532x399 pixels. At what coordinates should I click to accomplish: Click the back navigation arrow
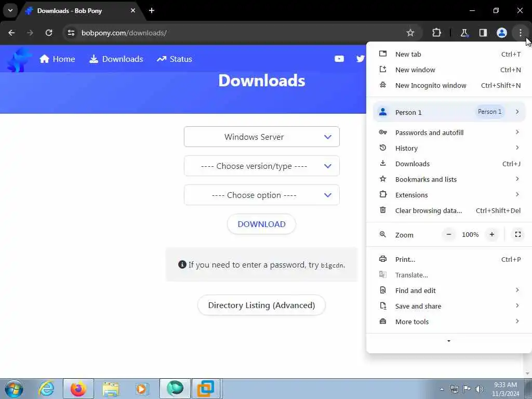[11, 33]
